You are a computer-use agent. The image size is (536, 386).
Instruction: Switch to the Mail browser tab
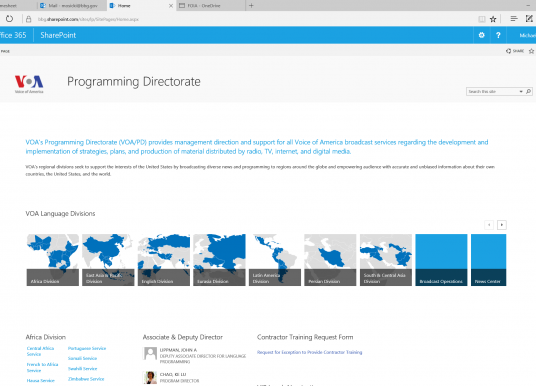pos(72,5)
